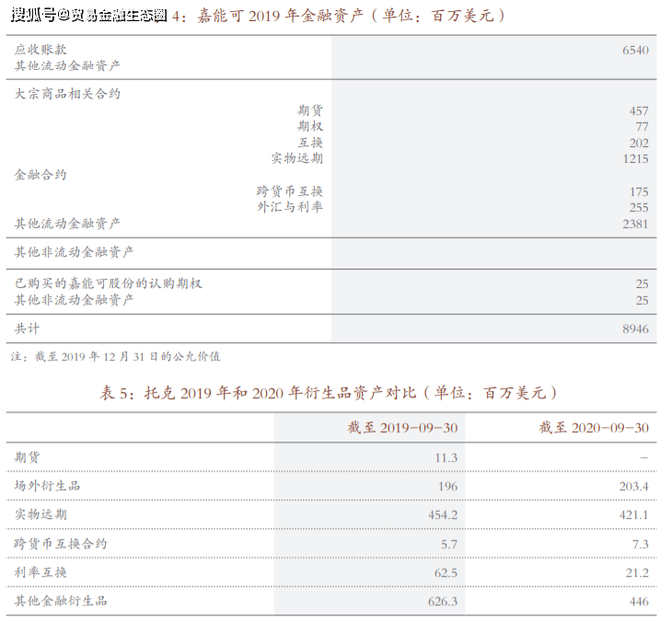
Task: Select the column header 截至 2020-09-30
Action: [594, 428]
